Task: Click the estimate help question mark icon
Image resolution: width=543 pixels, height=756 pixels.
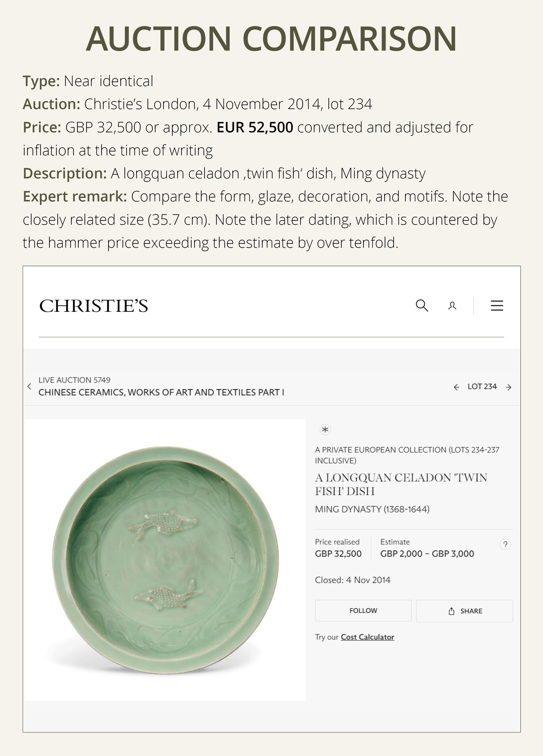Action: 505,544
